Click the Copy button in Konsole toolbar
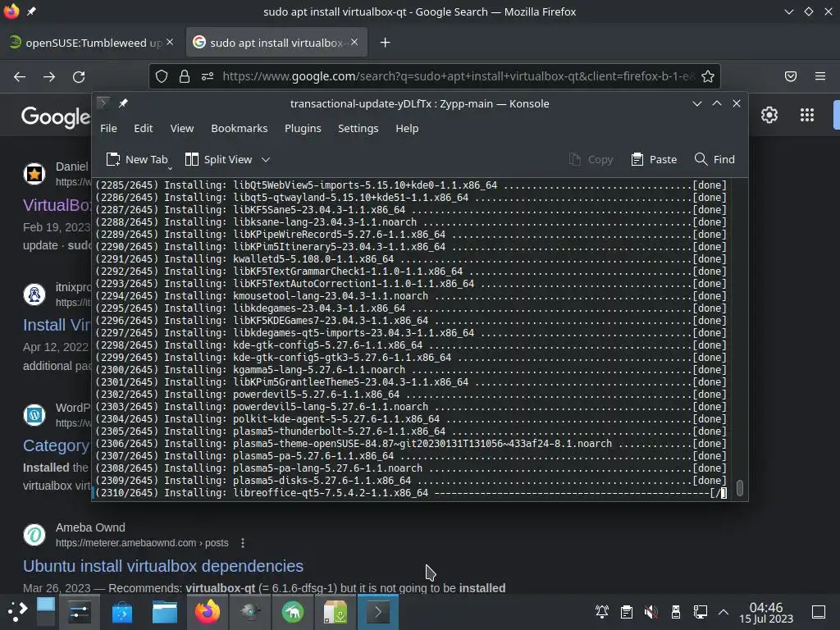Viewport: 840px width, 630px height. click(591, 159)
